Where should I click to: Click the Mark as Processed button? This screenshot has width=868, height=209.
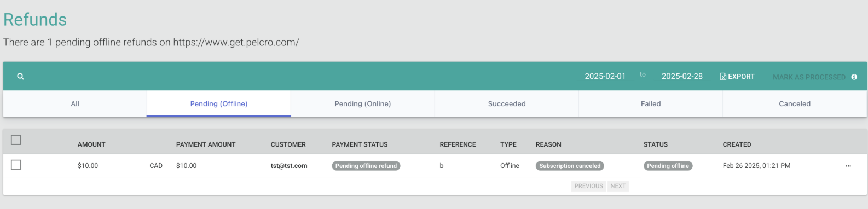click(809, 77)
